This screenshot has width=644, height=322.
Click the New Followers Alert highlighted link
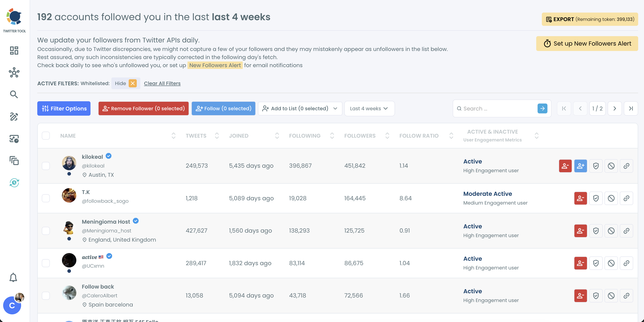coord(215,65)
